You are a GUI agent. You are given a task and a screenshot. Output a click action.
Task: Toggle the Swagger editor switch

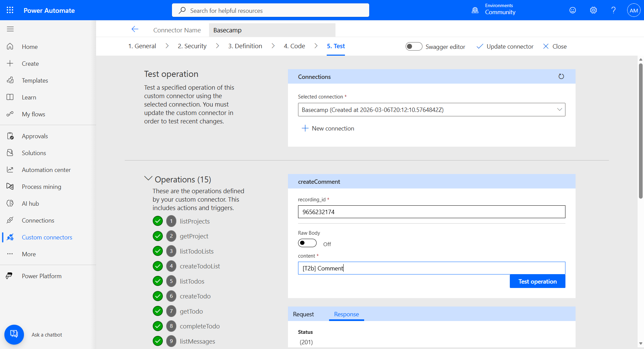pyautogui.click(x=414, y=46)
